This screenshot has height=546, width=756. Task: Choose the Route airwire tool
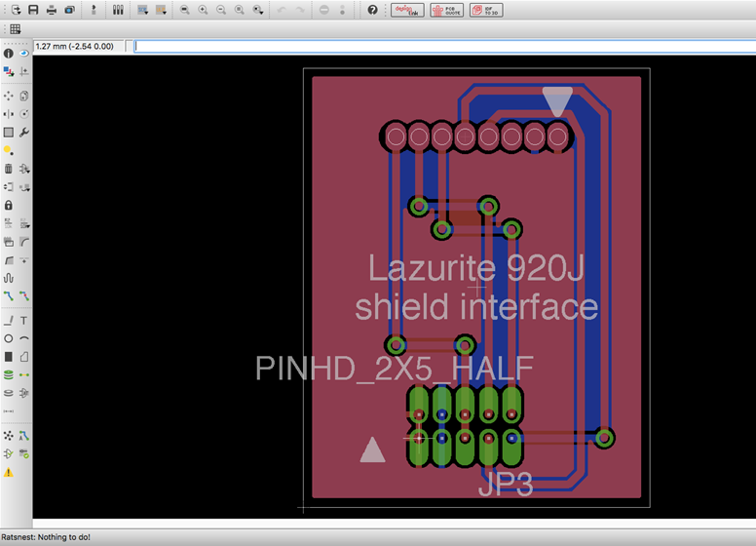click(x=8, y=295)
